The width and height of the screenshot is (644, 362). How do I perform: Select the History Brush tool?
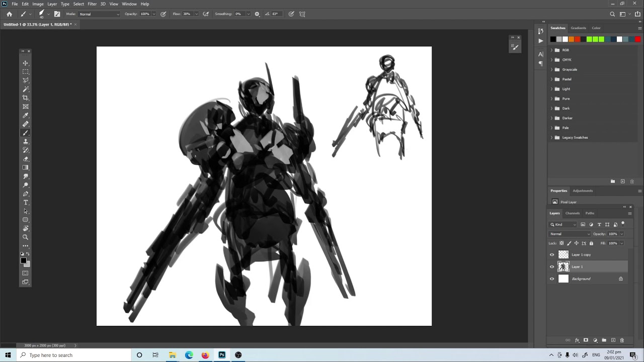[26, 150]
